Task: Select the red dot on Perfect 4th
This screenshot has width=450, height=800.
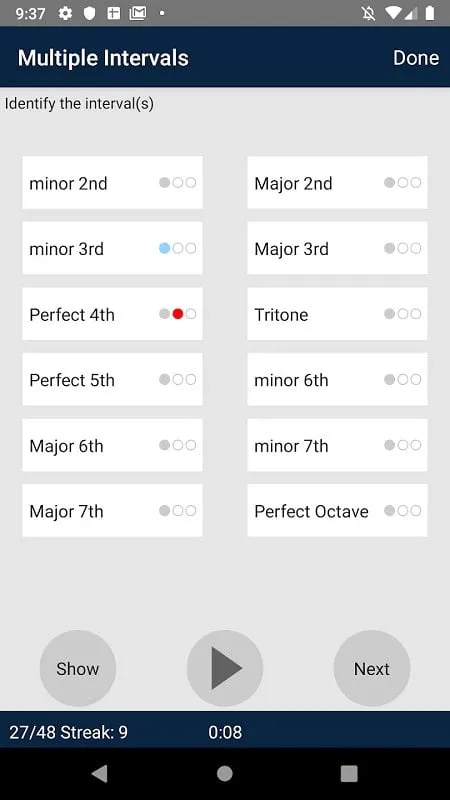Action: [178, 314]
